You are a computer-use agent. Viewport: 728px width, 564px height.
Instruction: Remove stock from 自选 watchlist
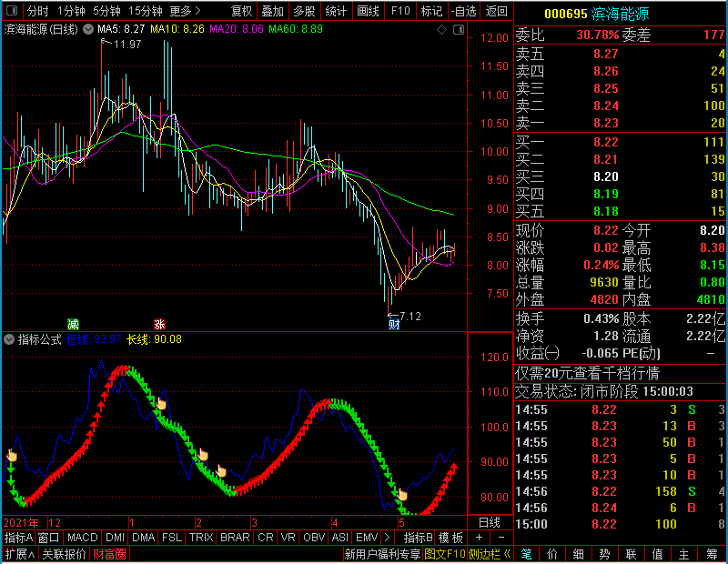463,11
